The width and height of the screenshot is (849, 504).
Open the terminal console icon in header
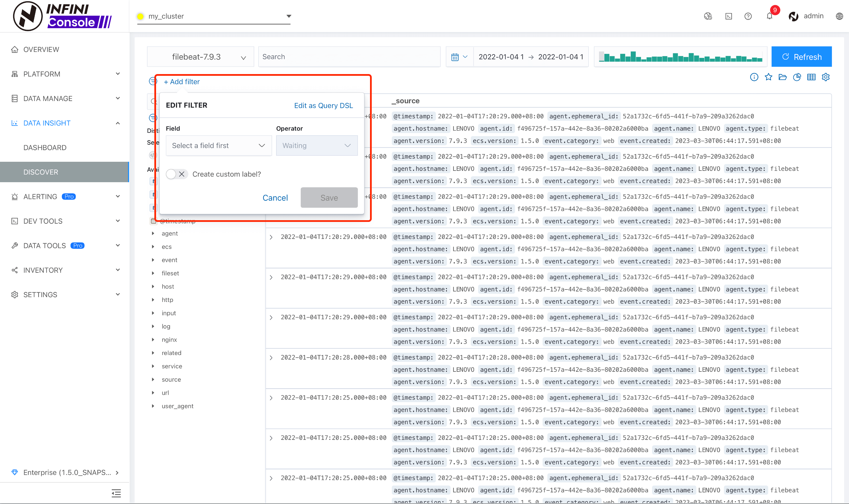[x=728, y=16]
